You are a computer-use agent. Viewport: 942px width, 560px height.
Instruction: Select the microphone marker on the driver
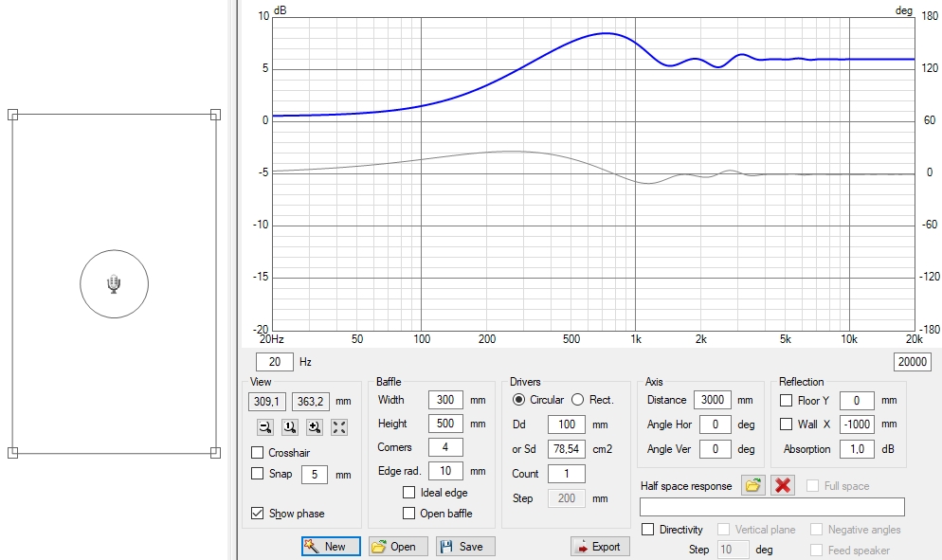click(114, 283)
